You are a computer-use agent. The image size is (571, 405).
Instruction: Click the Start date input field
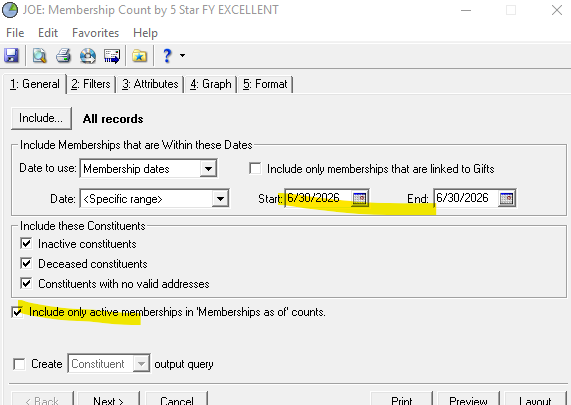coord(318,198)
